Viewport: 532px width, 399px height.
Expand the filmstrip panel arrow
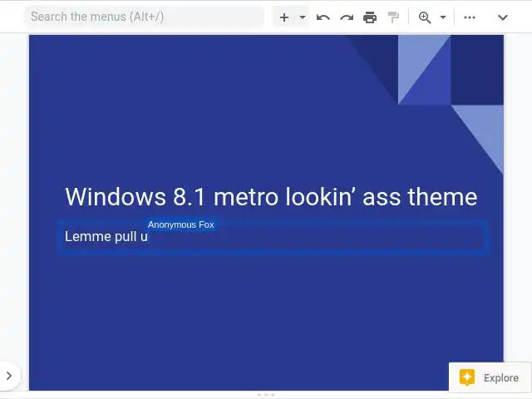point(9,376)
